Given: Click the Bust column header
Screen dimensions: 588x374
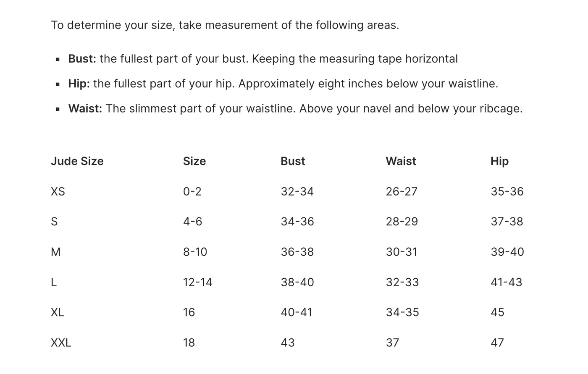Looking at the screenshot, I should click(293, 161).
